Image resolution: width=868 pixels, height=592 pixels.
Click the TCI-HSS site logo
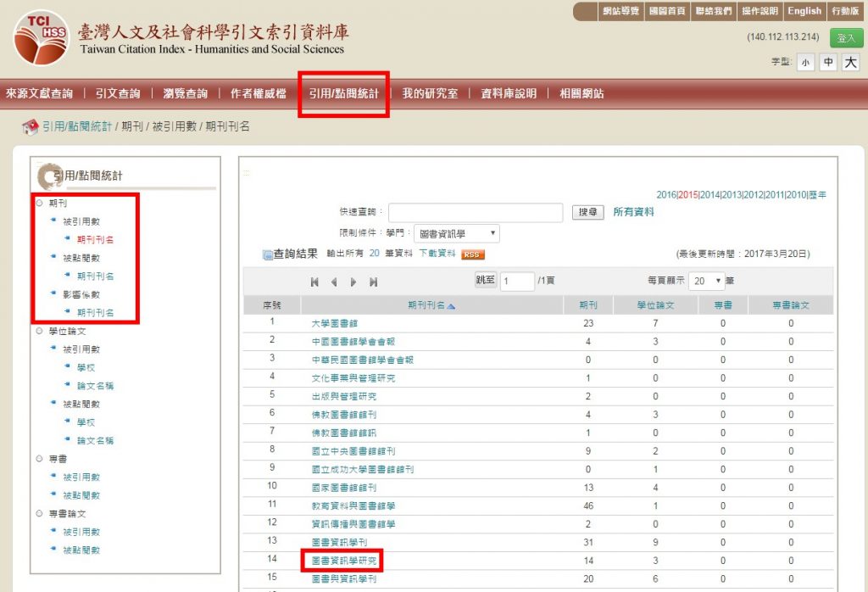click(42, 37)
